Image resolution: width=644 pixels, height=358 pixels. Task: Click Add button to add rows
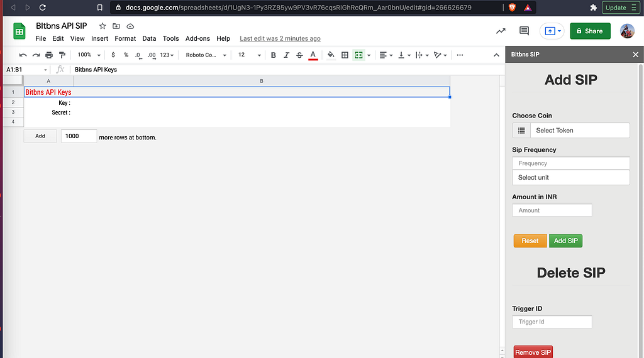point(40,136)
